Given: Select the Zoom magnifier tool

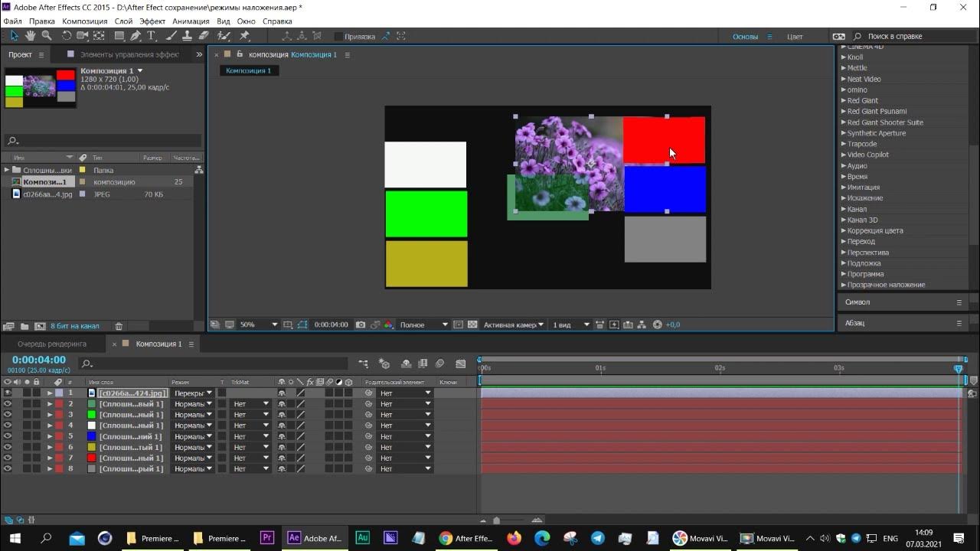Looking at the screenshot, I should [47, 36].
